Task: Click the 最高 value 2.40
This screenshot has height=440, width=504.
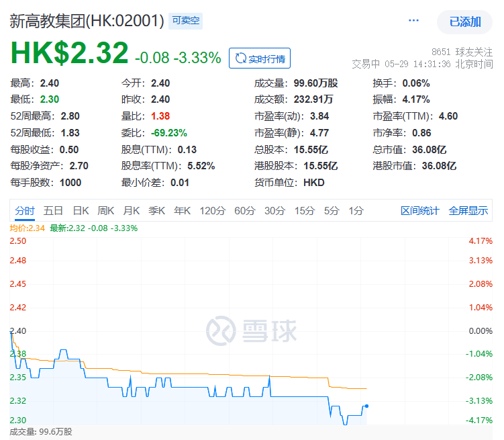Action: (x=50, y=83)
